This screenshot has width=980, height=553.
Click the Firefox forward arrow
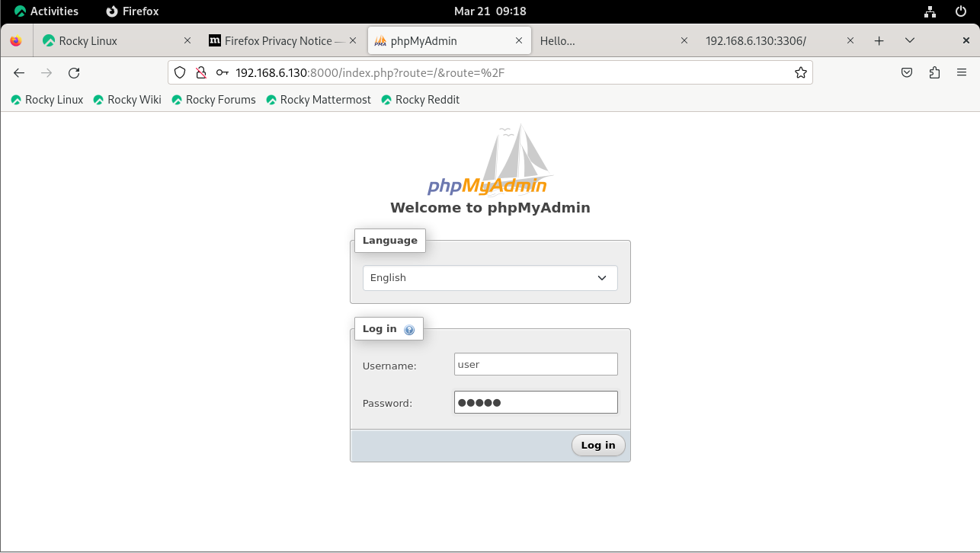coord(46,73)
